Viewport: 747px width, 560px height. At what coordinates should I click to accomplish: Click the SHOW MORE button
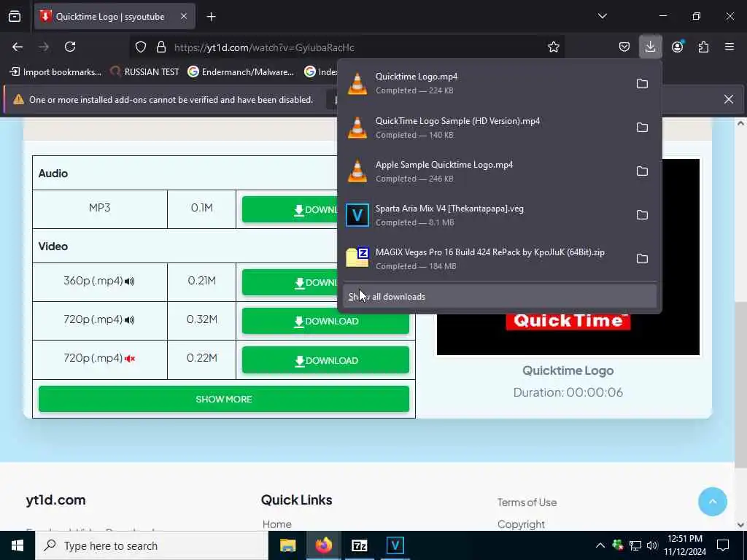coord(224,399)
